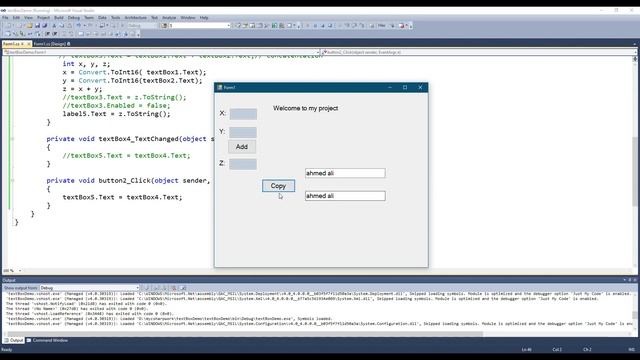Open the class navigation dropdown above the code

(x=161, y=52)
